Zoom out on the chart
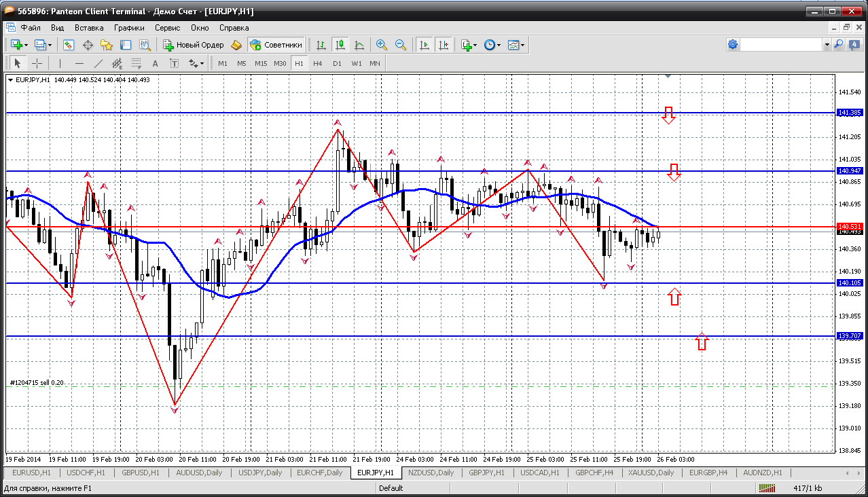Viewport: 868px width, 497px height. pos(401,45)
